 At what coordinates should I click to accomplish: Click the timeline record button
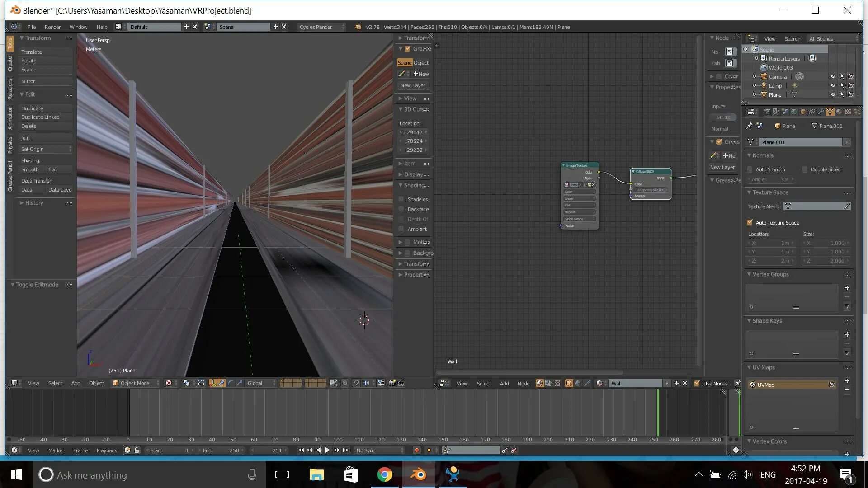tap(416, 450)
